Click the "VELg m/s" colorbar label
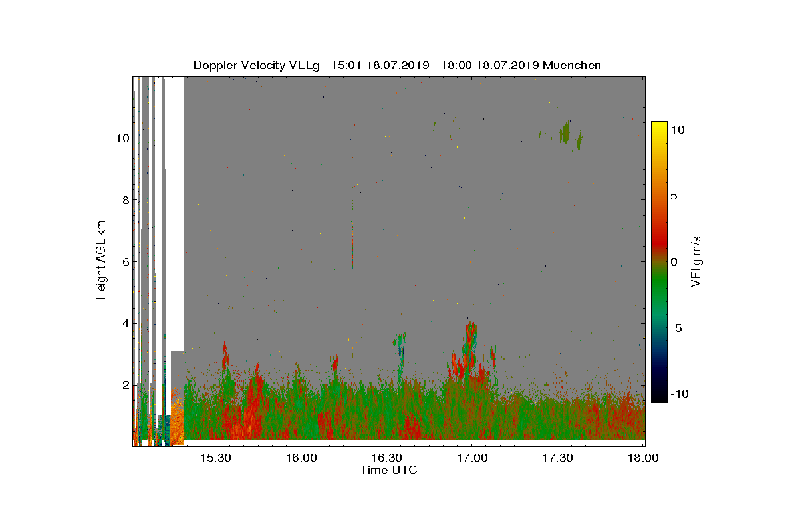 pos(696,261)
